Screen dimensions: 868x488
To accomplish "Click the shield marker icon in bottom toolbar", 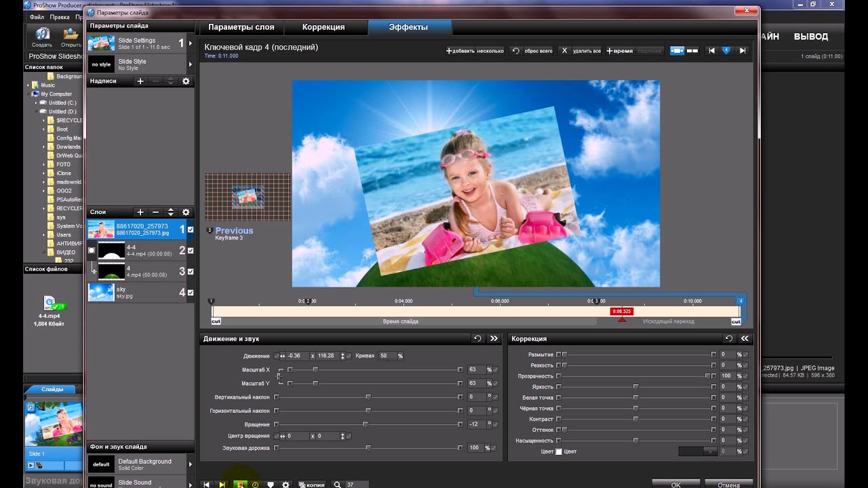I will (x=271, y=485).
